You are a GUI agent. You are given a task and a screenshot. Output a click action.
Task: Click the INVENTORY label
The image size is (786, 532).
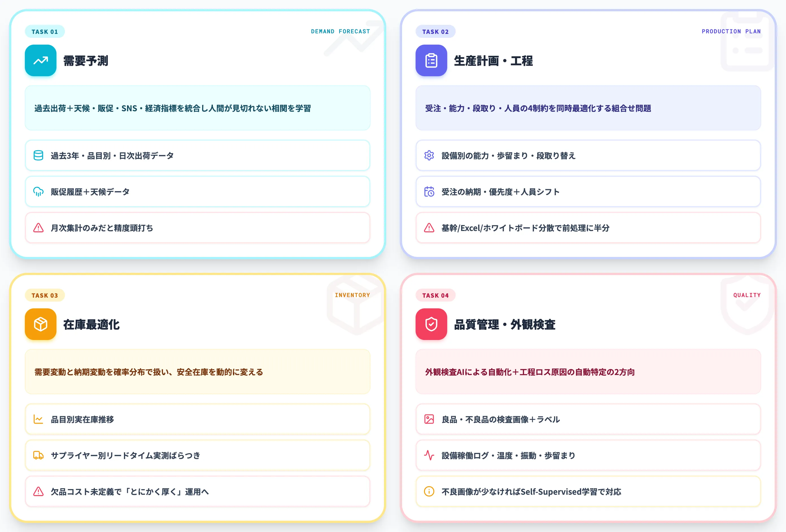coord(352,295)
